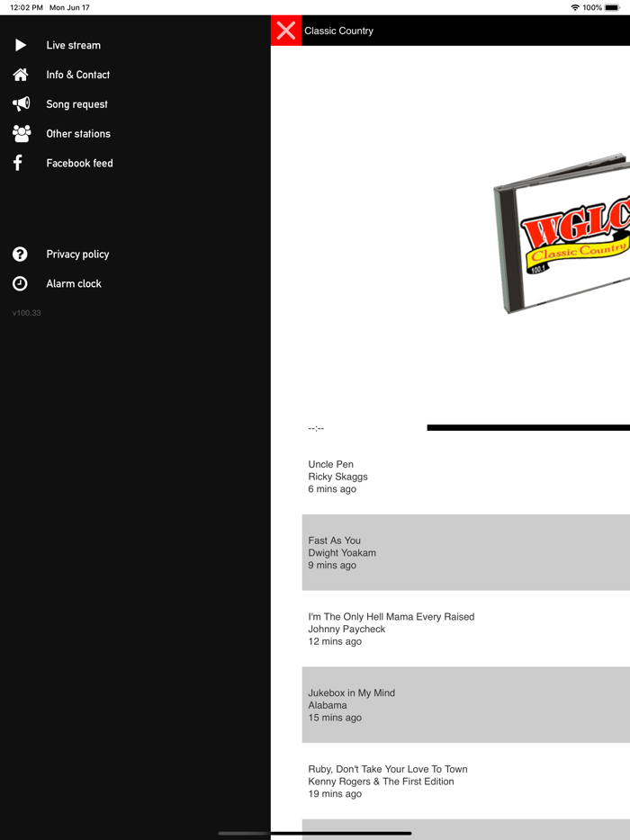
Task: Select the Uncle Pen song row
Action: click(x=466, y=477)
